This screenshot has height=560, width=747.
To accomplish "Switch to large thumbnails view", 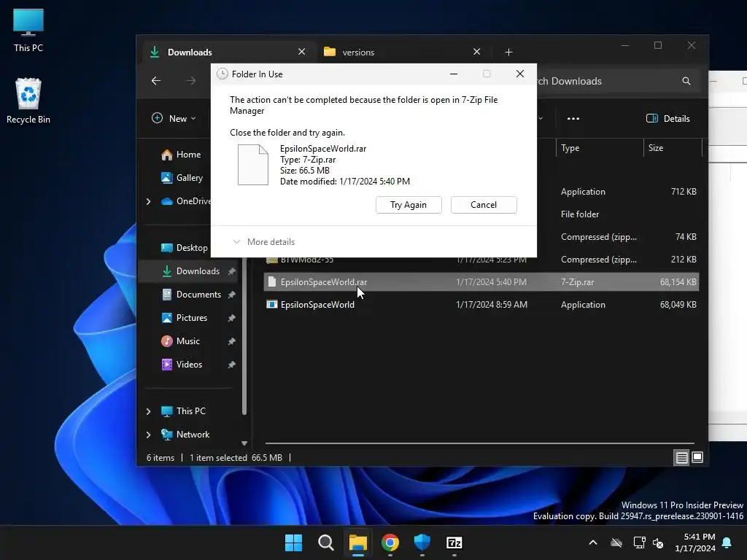I will 697,458.
